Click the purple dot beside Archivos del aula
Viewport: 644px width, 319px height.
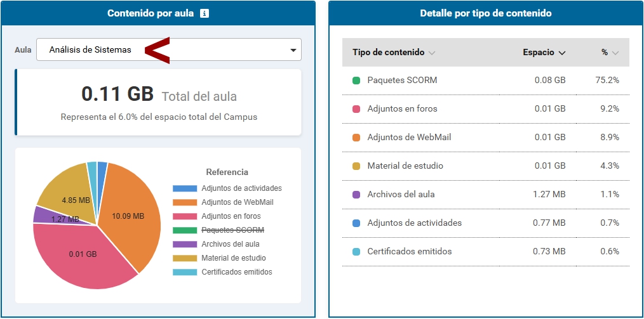[x=356, y=195]
